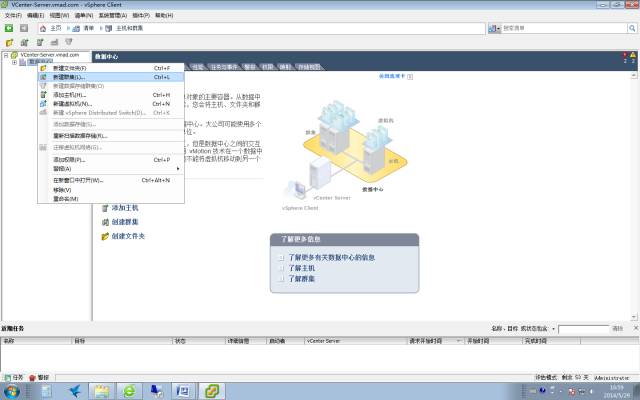Open the search type dropdown icon
This screenshot has height=400, width=640.
[494, 28]
